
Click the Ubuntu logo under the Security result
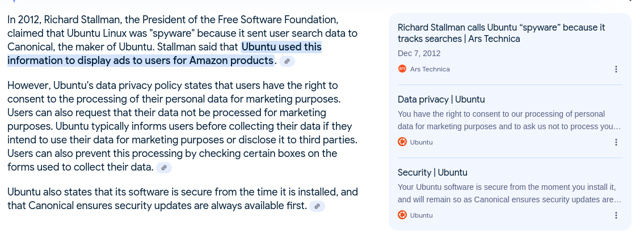coord(402,215)
